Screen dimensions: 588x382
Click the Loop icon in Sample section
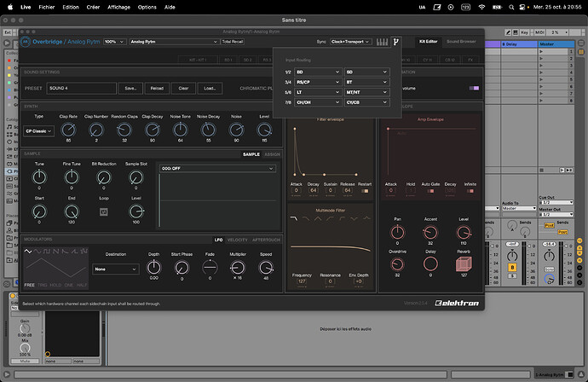104,211
